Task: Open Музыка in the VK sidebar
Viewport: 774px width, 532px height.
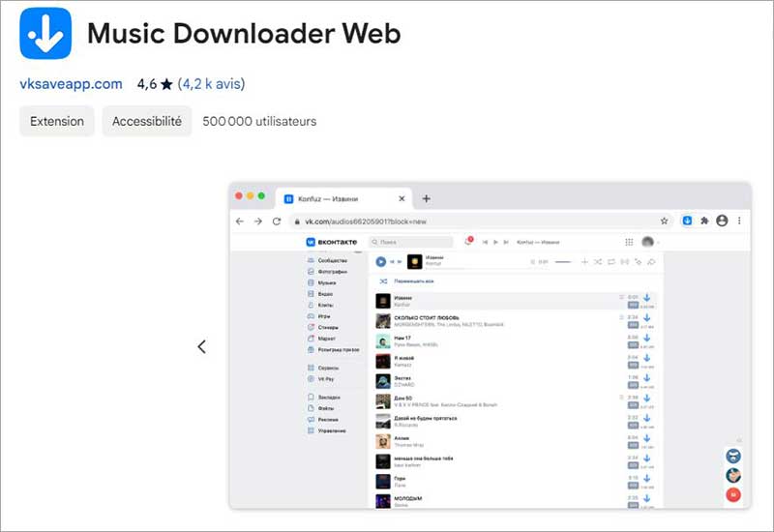Action: coord(322,282)
